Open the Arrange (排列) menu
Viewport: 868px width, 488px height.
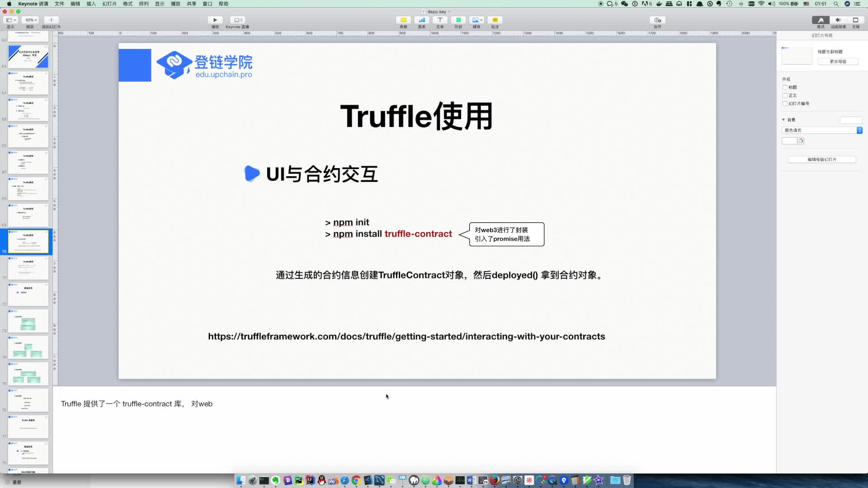pos(144,4)
